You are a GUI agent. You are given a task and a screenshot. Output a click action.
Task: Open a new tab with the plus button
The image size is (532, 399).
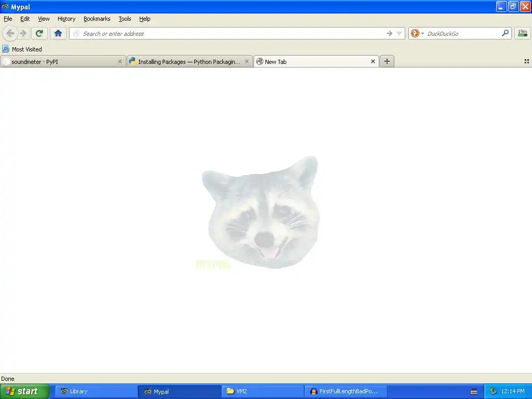[x=387, y=61]
